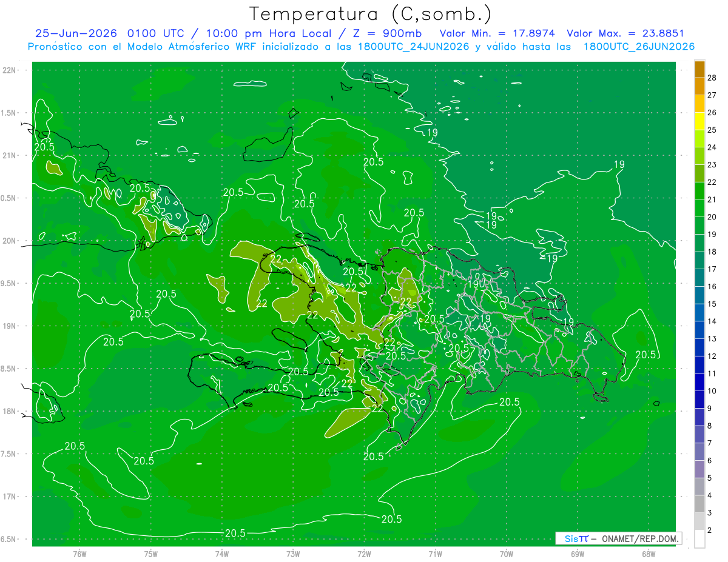Click the "21" color scale label
728x562 pixels.
tap(713, 199)
